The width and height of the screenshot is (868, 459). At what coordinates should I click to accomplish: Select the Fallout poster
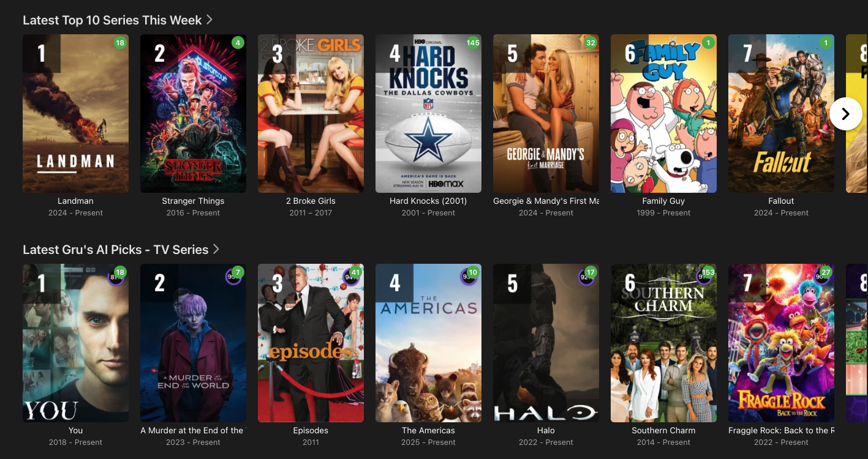pyautogui.click(x=781, y=113)
